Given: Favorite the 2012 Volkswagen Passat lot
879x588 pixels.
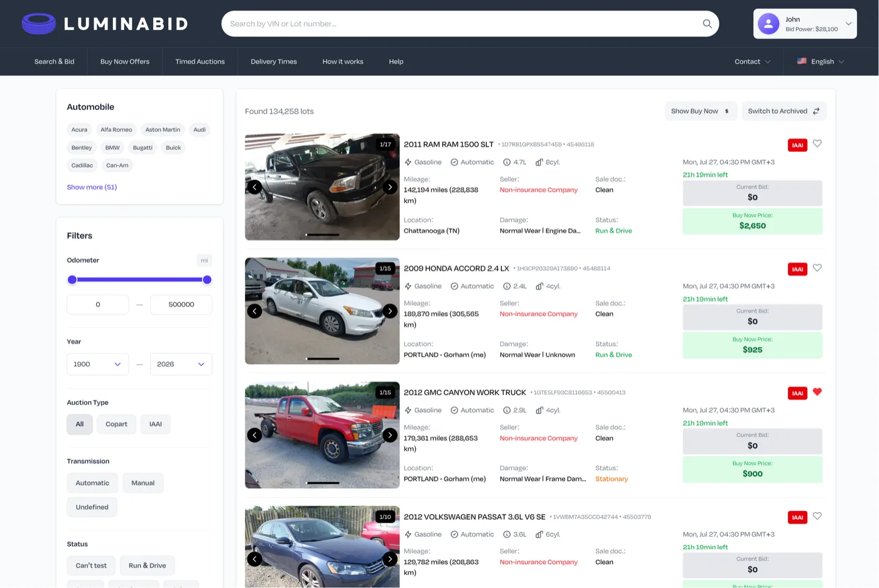Looking at the screenshot, I should [817, 516].
